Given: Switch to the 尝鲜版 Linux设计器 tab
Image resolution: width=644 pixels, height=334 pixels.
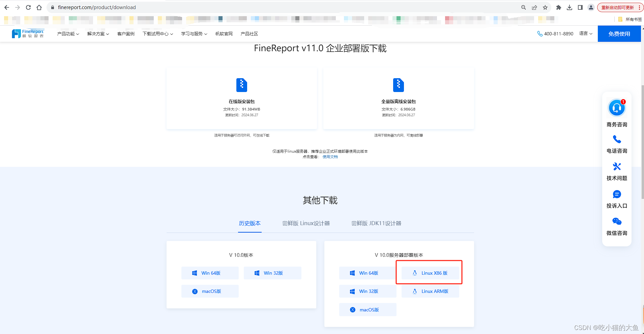Looking at the screenshot, I should [x=306, y=223].
